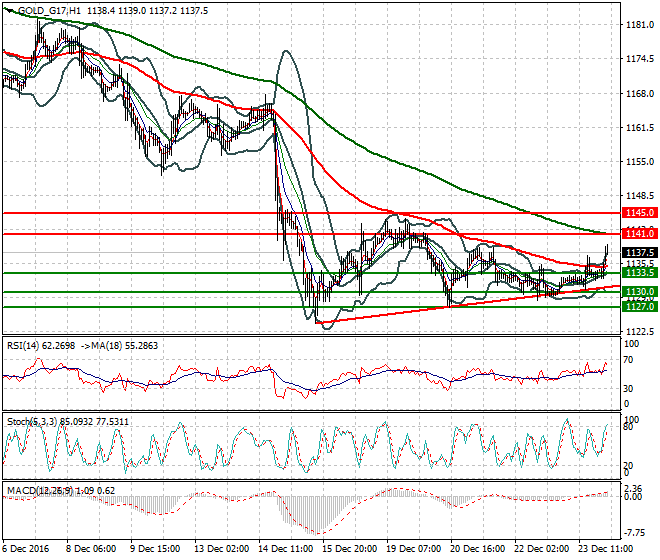Click the 1174.5 price scale value

click(x=640, y=59)
